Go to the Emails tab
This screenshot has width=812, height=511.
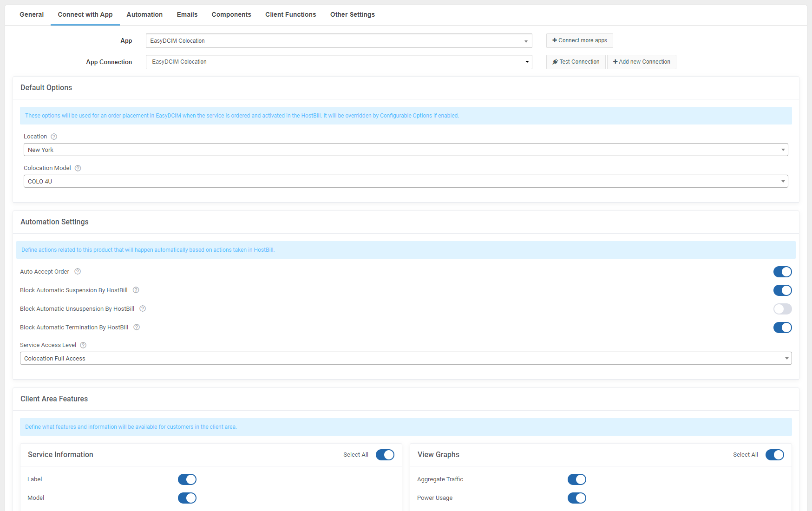click(x=187, y=15)
